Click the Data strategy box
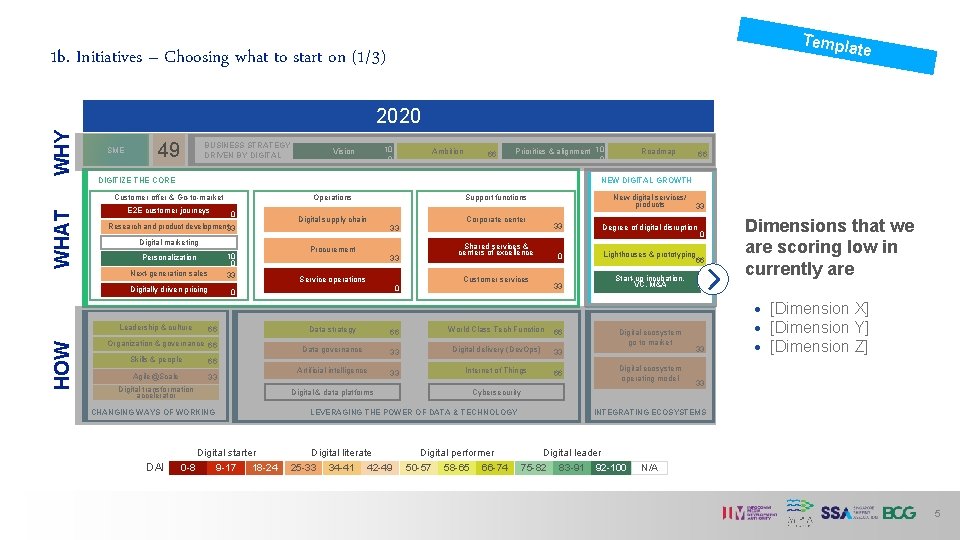 (x=332, y=329)
